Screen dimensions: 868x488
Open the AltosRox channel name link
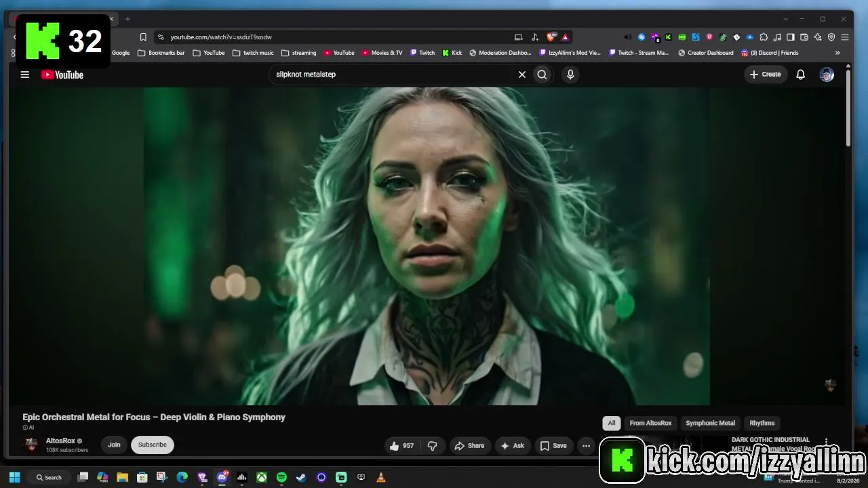click(60, 441)
